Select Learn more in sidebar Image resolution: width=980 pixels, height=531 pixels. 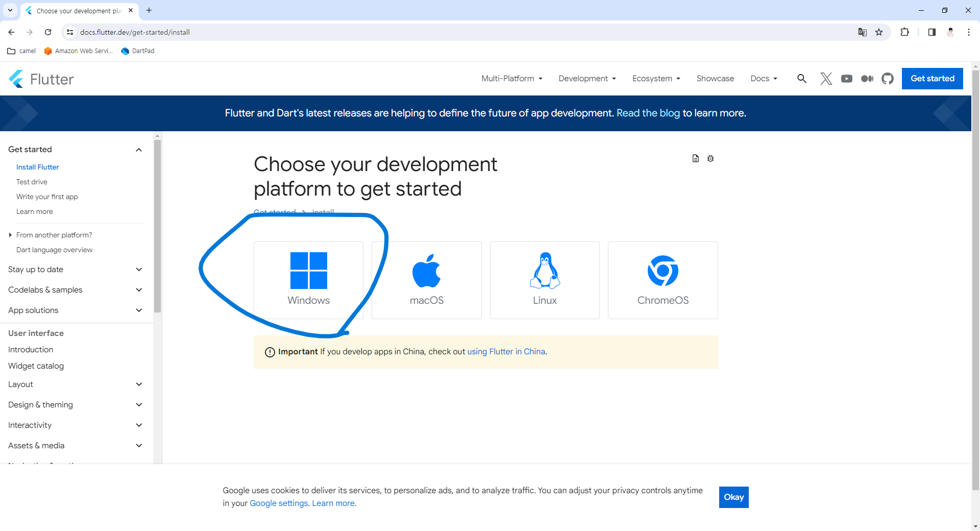(35, 211)
